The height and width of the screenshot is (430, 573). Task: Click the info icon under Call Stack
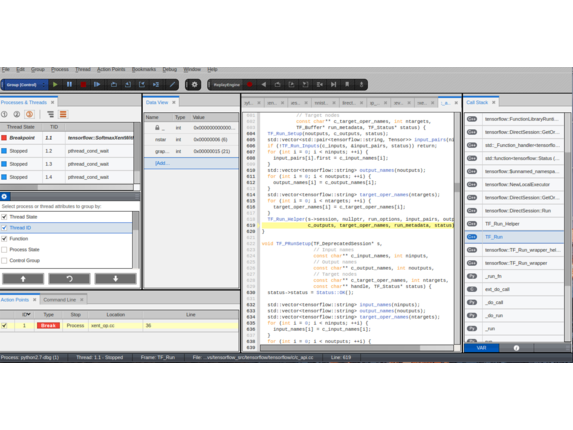516,348
